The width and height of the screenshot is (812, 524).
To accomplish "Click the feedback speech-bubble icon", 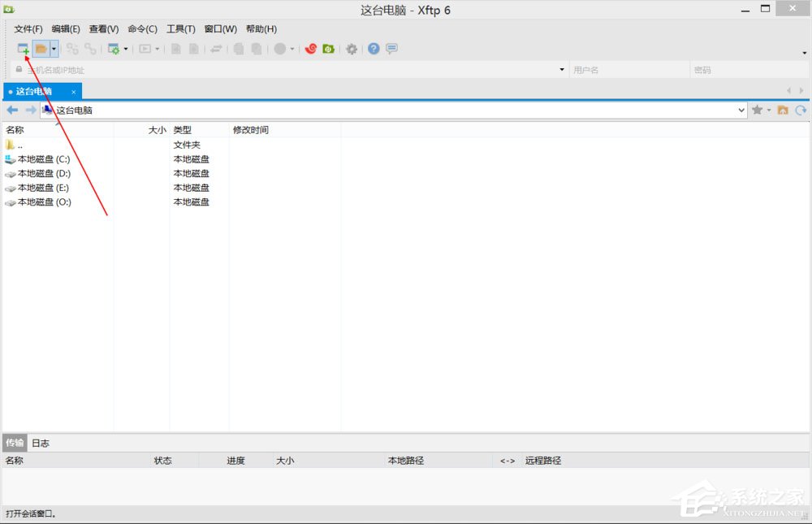I will click(391, 49).
